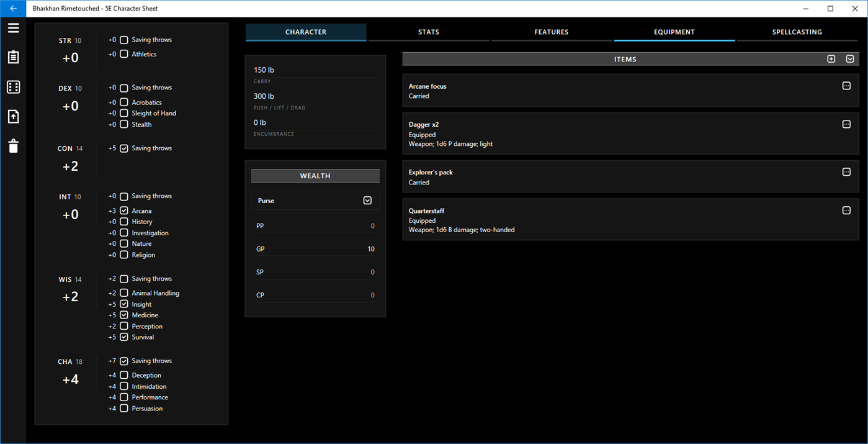Select the Quarterstaff item name
868x444 pixels.
tap(426, 211)
